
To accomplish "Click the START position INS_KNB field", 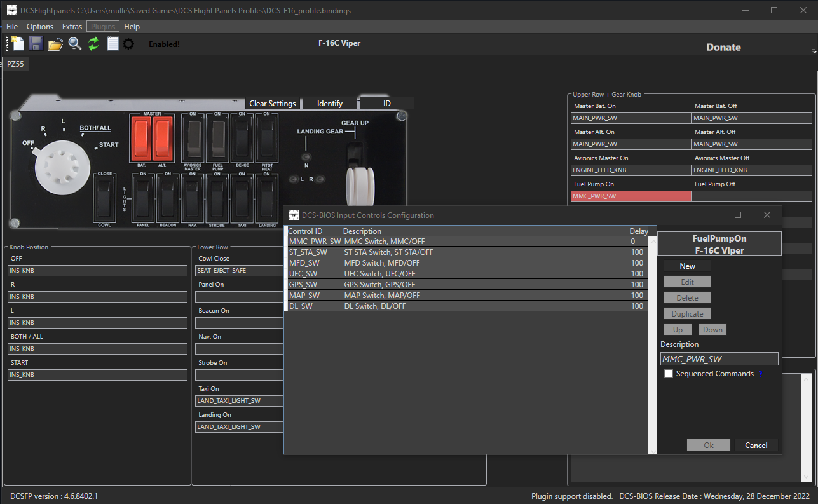I will (x=97, y=375).
